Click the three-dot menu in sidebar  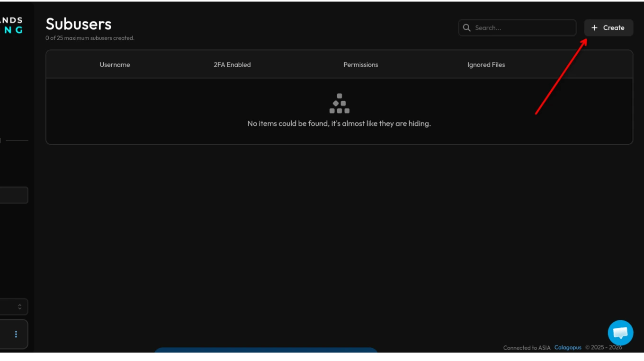[x=16, y=334]
